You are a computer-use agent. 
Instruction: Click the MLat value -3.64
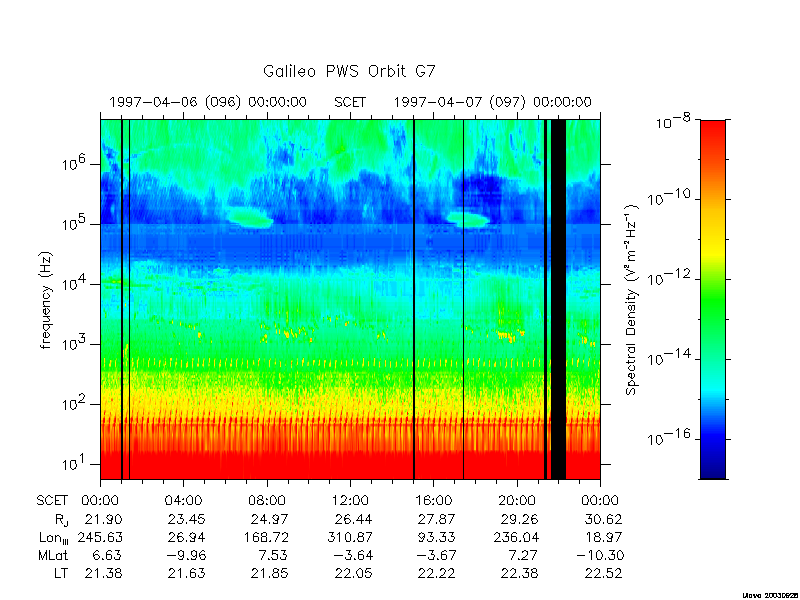point(353,555)
